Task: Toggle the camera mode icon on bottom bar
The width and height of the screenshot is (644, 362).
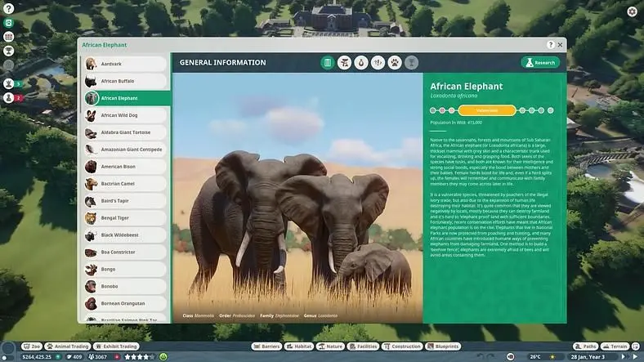Action: tap(511, 356)
